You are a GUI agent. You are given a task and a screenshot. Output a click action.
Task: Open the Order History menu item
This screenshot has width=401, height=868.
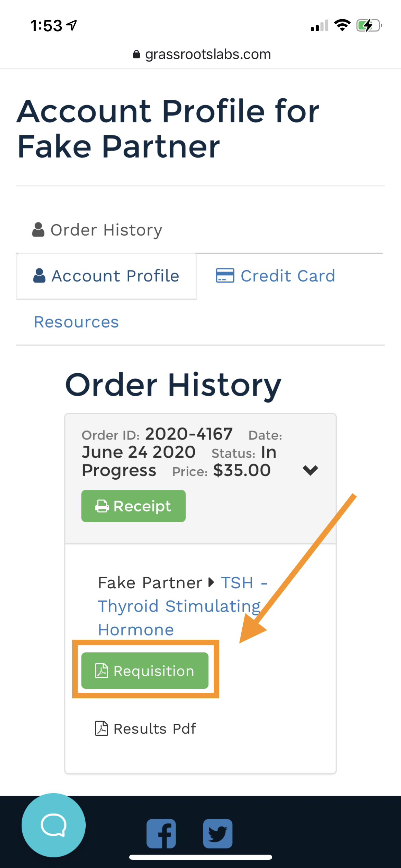(x=97, y=230)
